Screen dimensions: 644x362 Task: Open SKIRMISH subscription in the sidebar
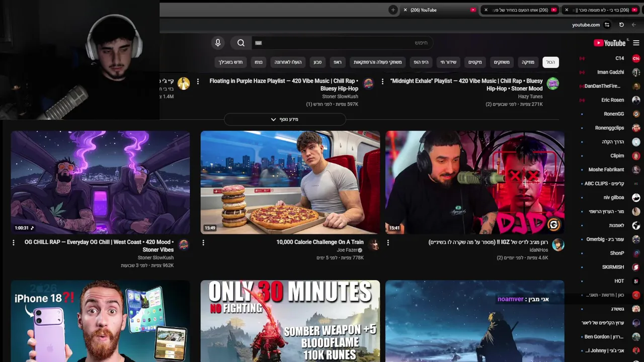click(x=610, y=267)
